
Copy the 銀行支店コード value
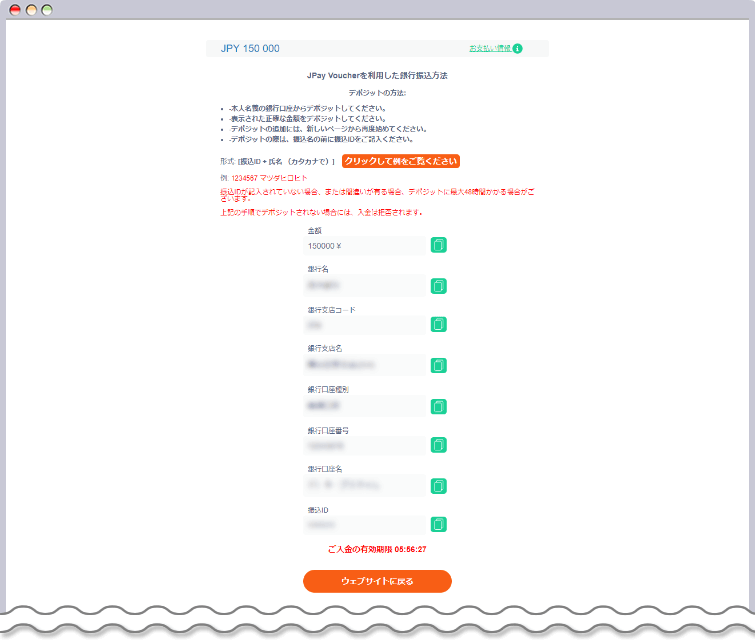pos(438,325)
